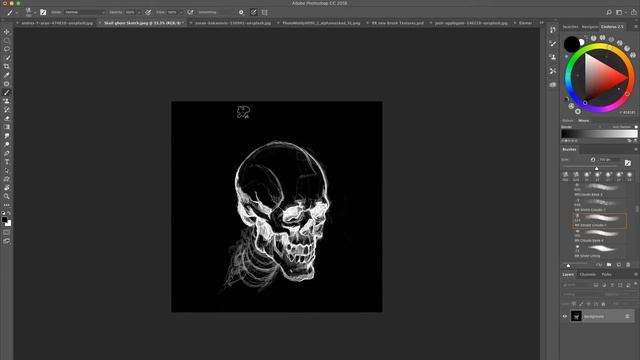Select the Clone Stamp tool

coord(7,101)
